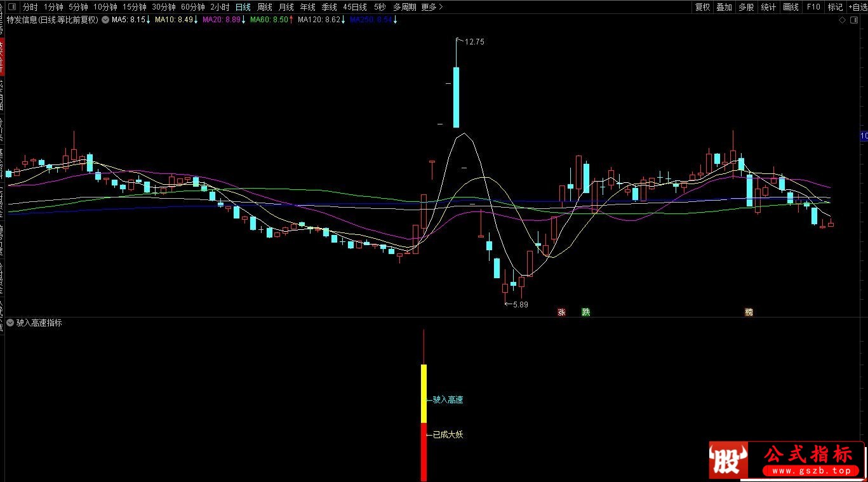Activate the 画线 drawing button

click(x=791, y=7)
